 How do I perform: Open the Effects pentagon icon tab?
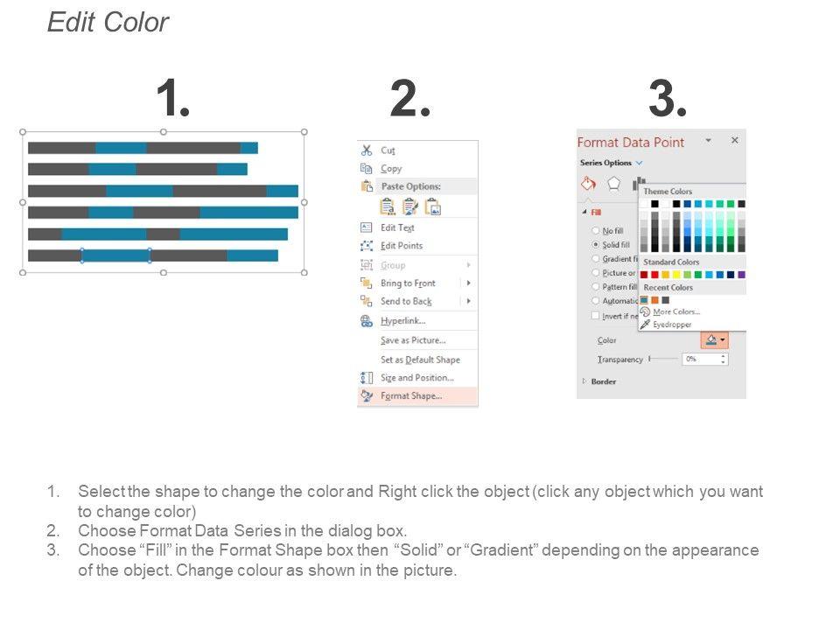pos(614,185)
